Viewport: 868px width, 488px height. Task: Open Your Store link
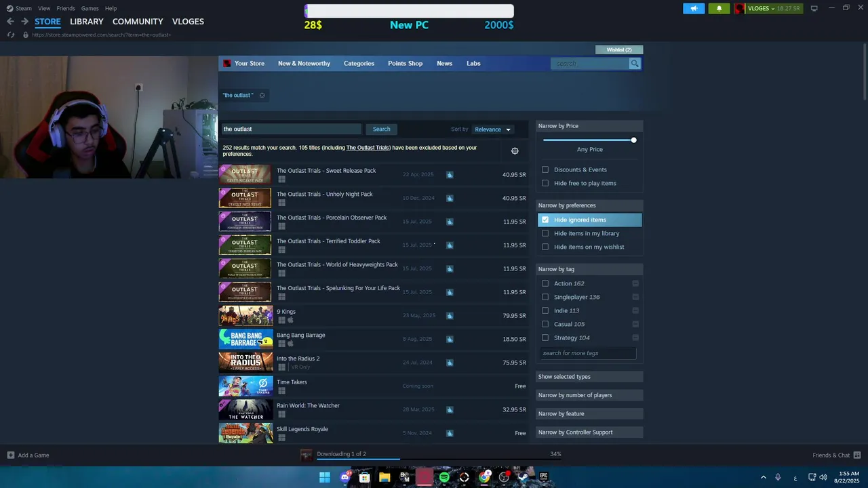[250, 64]
